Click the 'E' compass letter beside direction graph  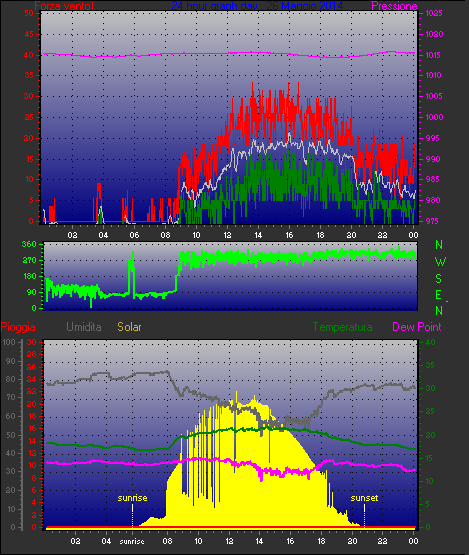coord(439,294)
